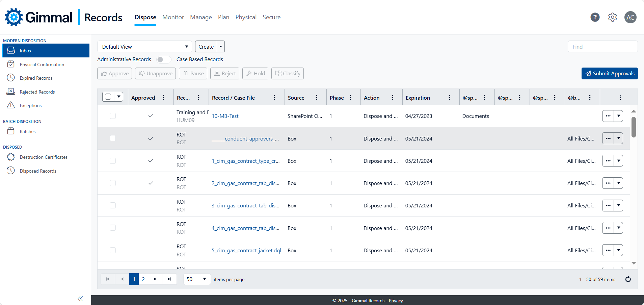The height and width of the screenshot is (305, 644).
Task: Go to the last page of results
Action: tap(169, 279)
